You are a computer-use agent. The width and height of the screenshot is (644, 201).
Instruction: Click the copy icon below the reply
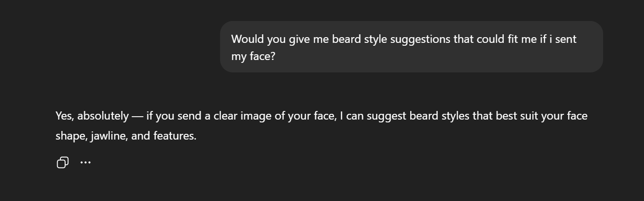(x=62, y=162)
